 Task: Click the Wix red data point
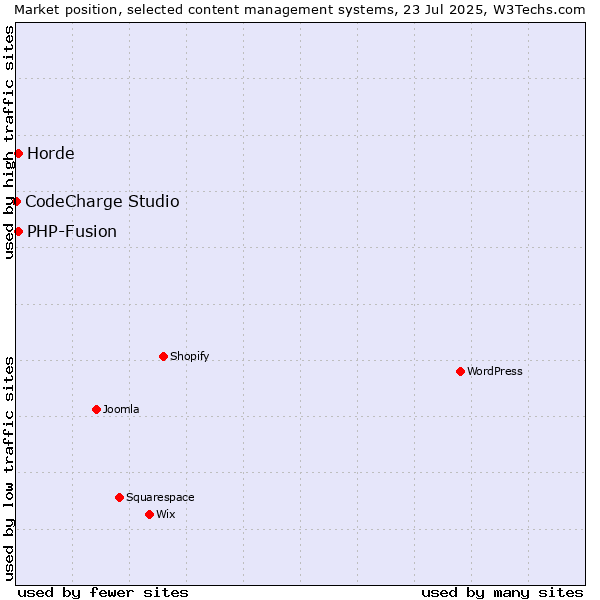pyautogui.click(x=150, y=514)
